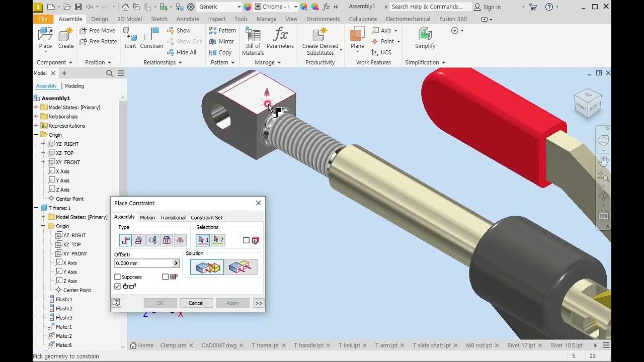Open the Inspect ribbon tab
The width and height of the screenshot is (644, 362).
217,19
